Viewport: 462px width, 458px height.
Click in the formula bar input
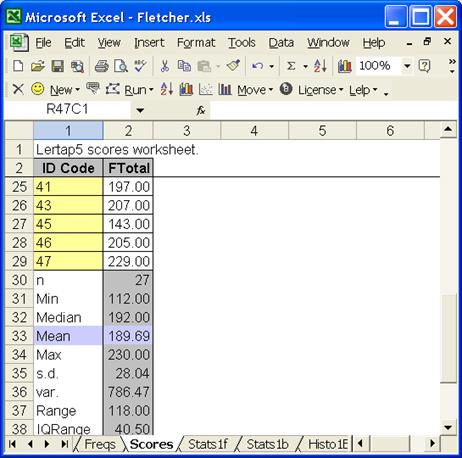point(333,110)
